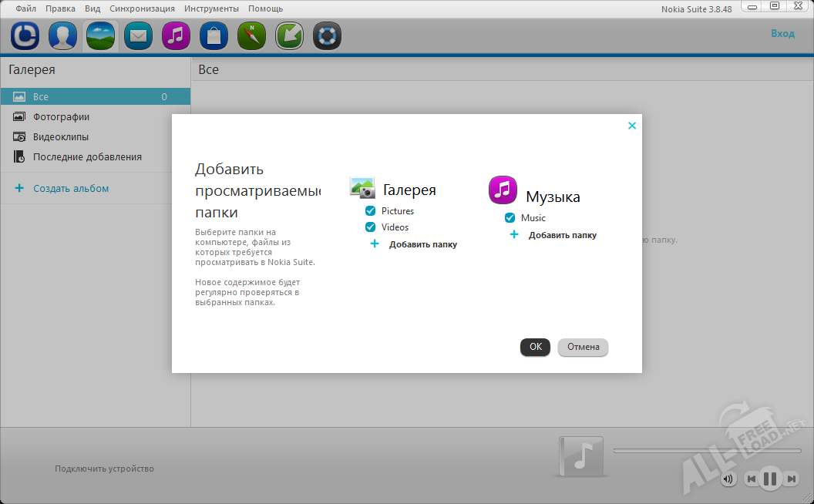814x504 pixels.
Task: Open the Contacts section
Action: 62,35
